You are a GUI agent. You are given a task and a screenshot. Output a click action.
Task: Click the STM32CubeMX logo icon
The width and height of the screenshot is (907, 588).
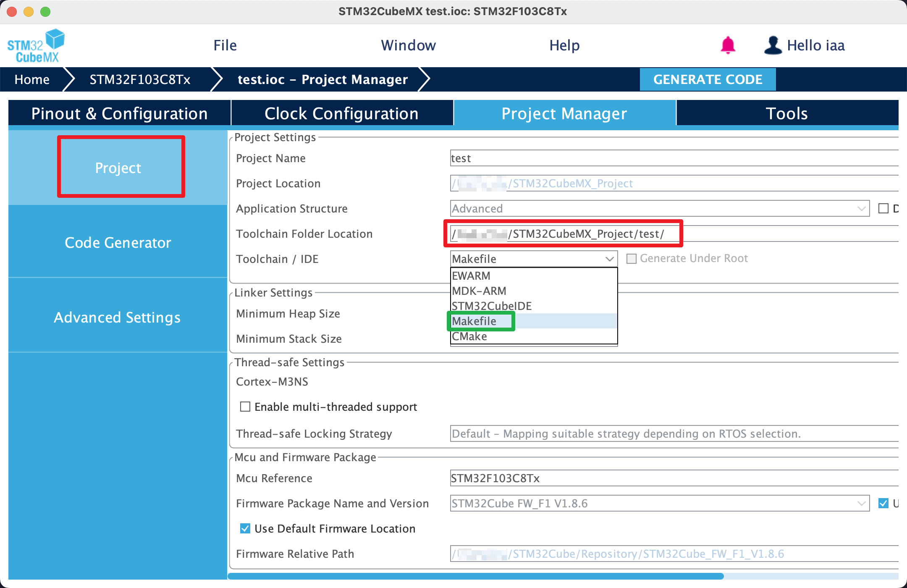(36, 46)
